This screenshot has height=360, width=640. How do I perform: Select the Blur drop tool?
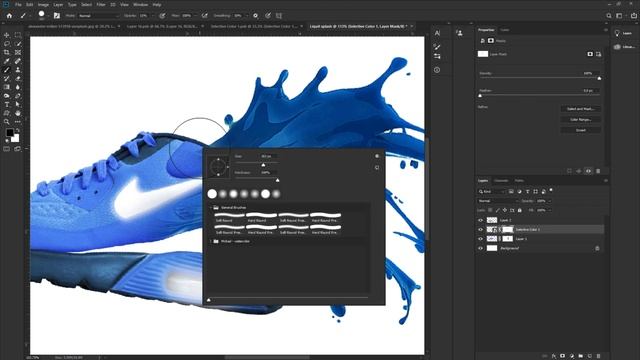[x=18, y=87]
